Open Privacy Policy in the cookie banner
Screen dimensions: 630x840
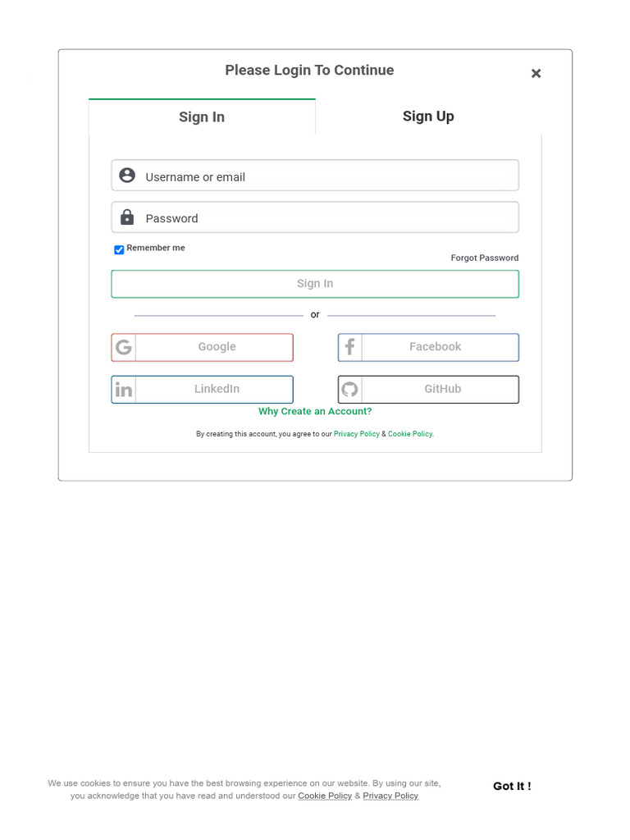pyautogui.click(x=390, y=796)
